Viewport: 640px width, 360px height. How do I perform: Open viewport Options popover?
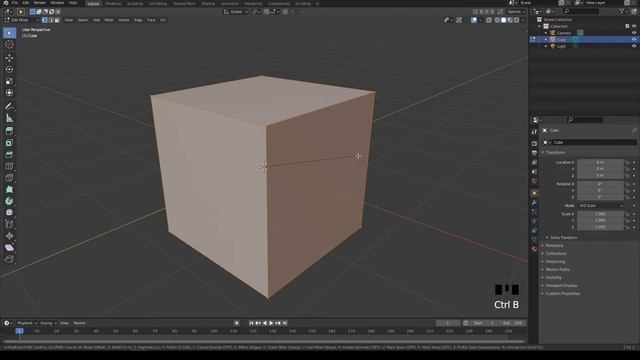(x=515, y=12)
